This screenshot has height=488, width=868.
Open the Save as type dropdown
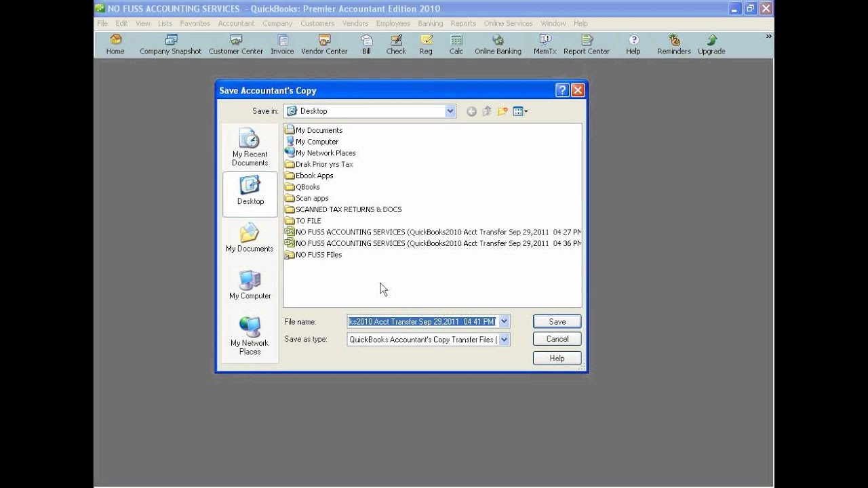coord(504,340)
